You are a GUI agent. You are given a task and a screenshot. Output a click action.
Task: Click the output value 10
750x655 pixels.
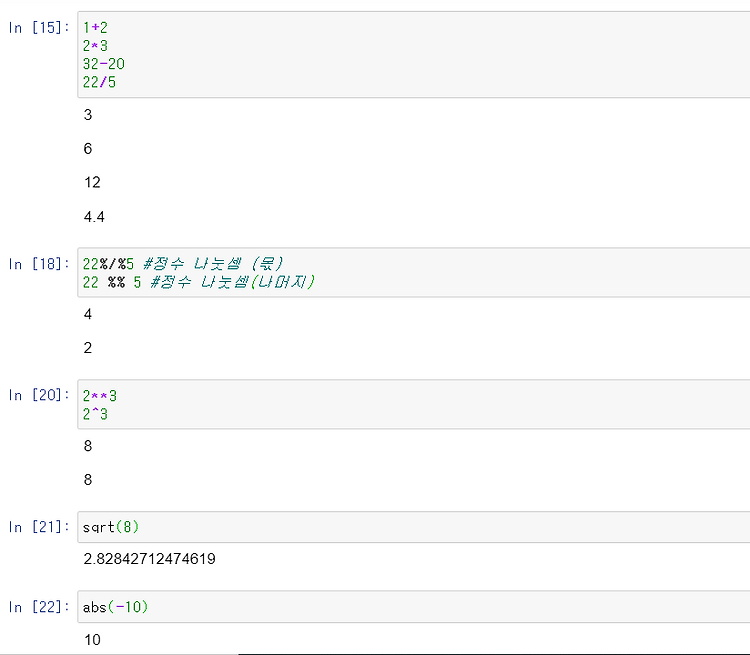pyautogui.click(x=92, y=640)
